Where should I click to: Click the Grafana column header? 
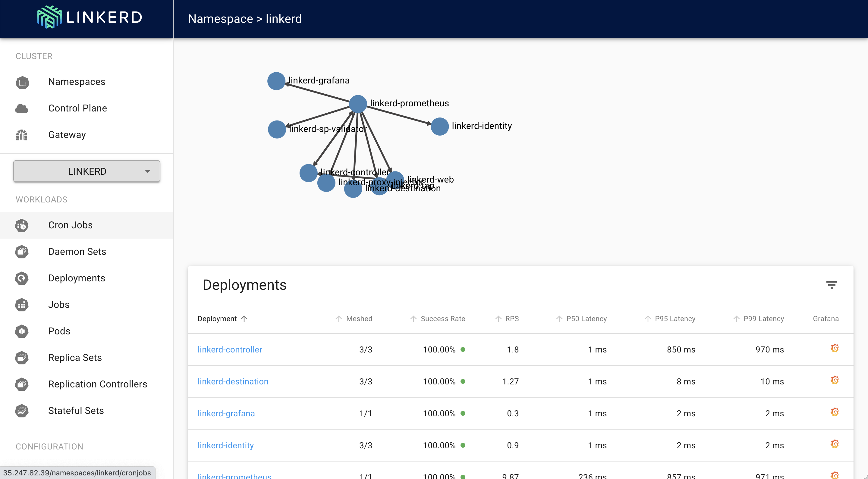(x=826, y=319)
